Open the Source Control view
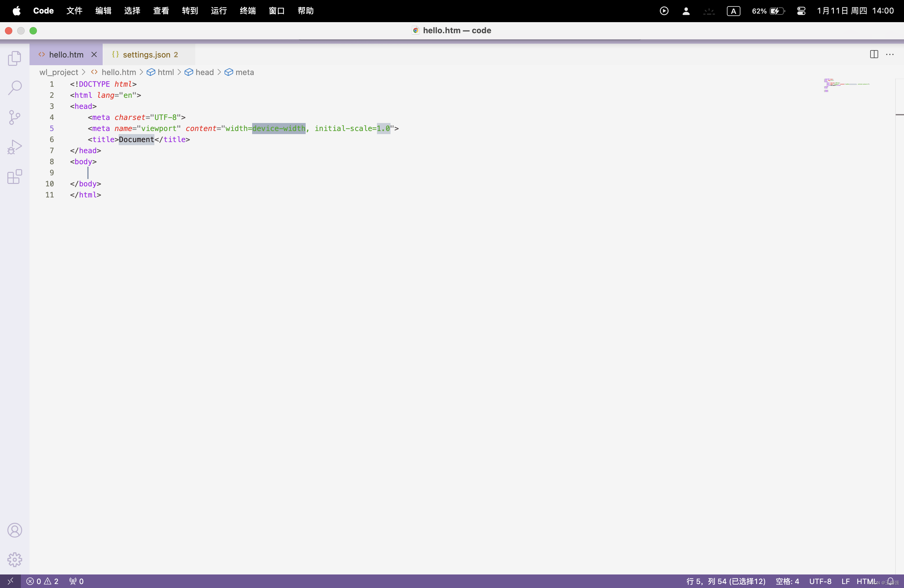This screenshot has height=588, width=904. [x=14, y=117]
